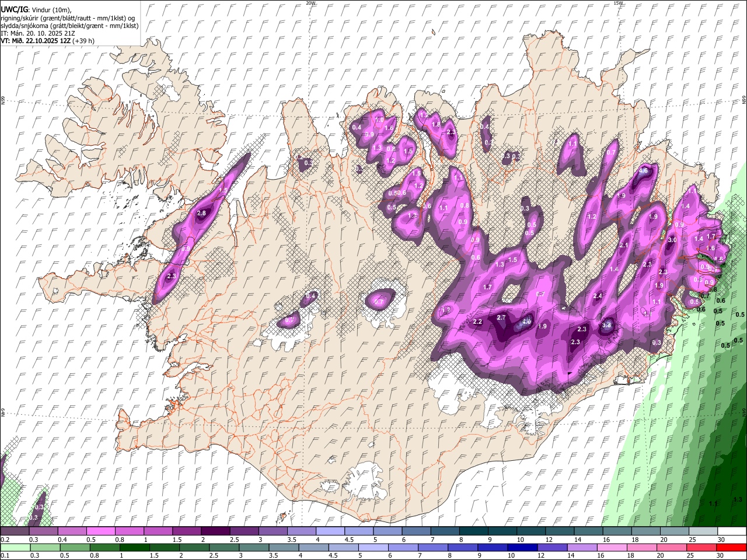Click the '0.2' label in upper legend row
The image size is (747, 560).
[5, 540]
